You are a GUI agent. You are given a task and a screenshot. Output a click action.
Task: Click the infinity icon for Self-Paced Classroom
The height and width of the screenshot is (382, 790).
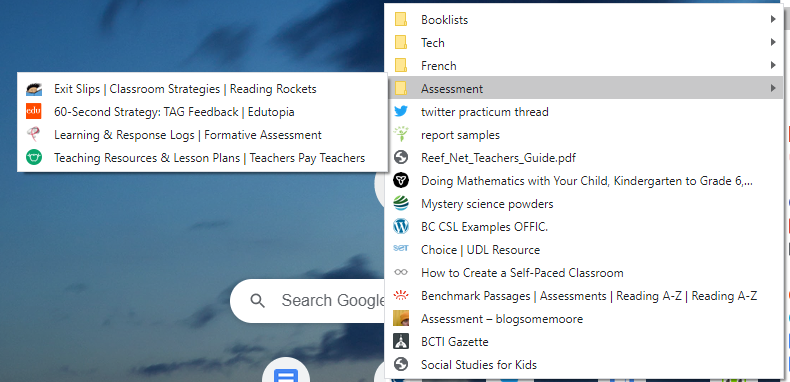(401, 273)
